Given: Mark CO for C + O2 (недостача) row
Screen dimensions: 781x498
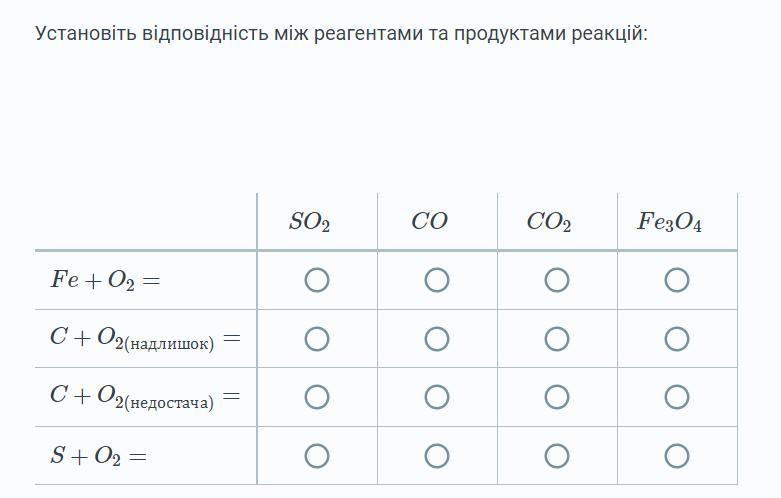Looking at the screenshot, I should (437, 397).
